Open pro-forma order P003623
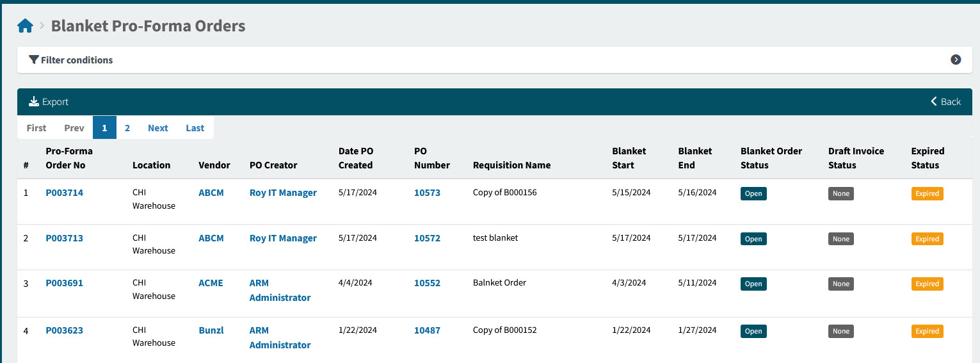Viewport: 980px width, 363px height. (64, 330)
